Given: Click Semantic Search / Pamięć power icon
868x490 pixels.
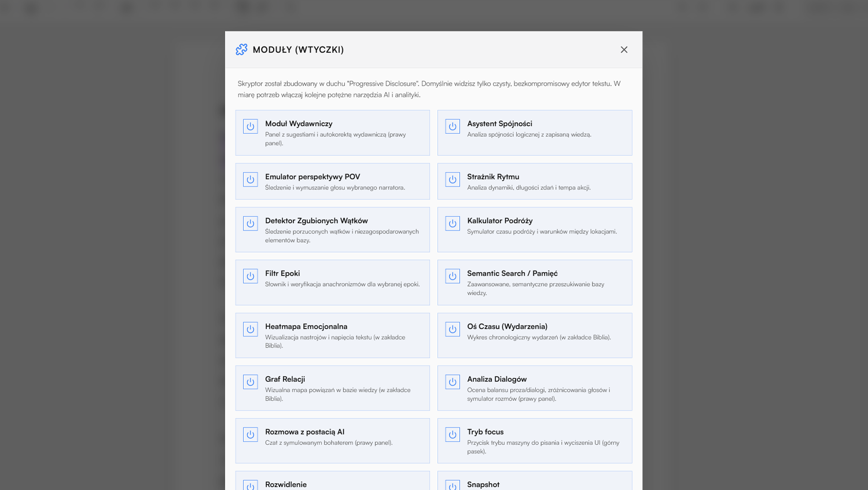Looking at the screenshot, I should point(453,276).
